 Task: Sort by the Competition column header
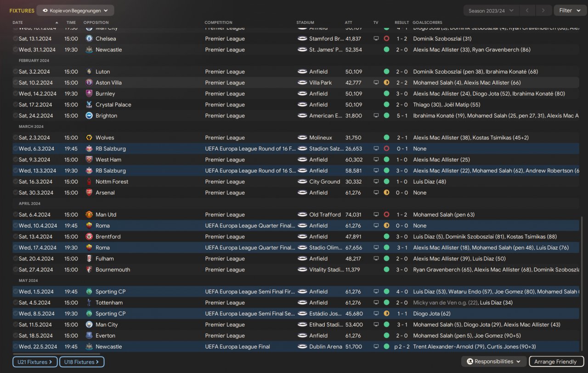(218, 23)
